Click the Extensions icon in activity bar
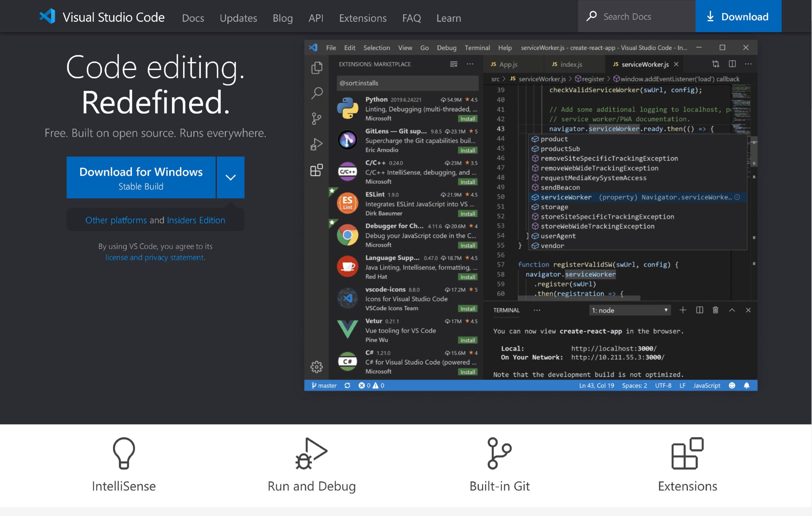 point(316,170)
